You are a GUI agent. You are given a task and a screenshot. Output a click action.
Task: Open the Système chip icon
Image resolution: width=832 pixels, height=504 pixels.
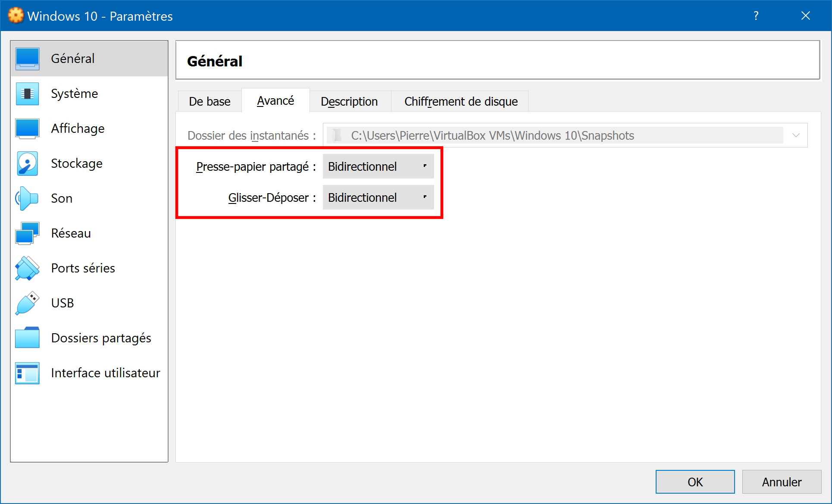click(x=27, y=94)
